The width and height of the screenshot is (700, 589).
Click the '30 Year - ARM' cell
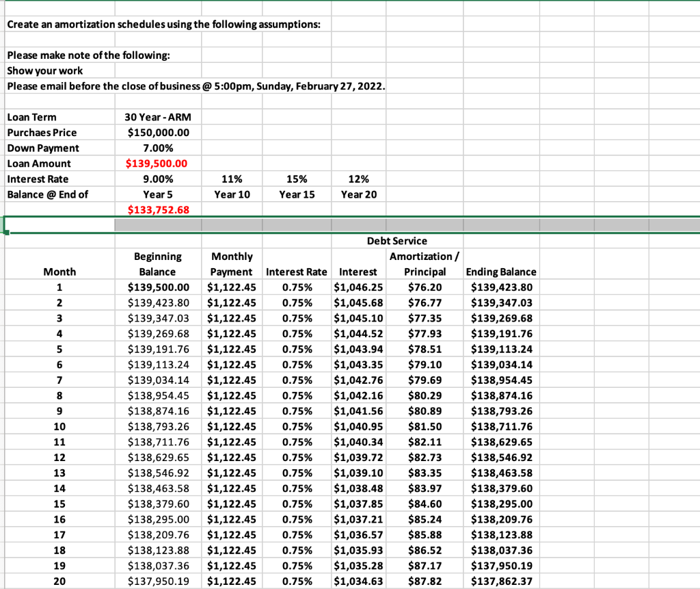point(157,117)
